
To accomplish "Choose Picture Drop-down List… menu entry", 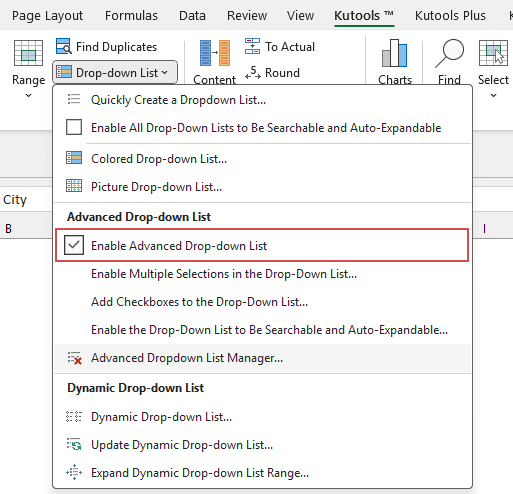I will point(263,187).
